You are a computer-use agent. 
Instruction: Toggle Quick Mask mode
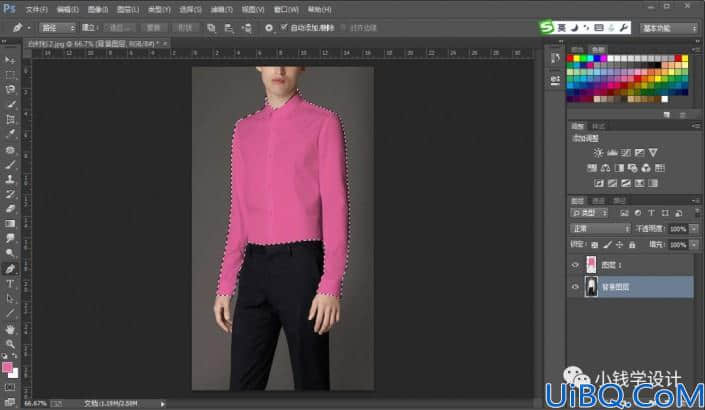[10, 387]
